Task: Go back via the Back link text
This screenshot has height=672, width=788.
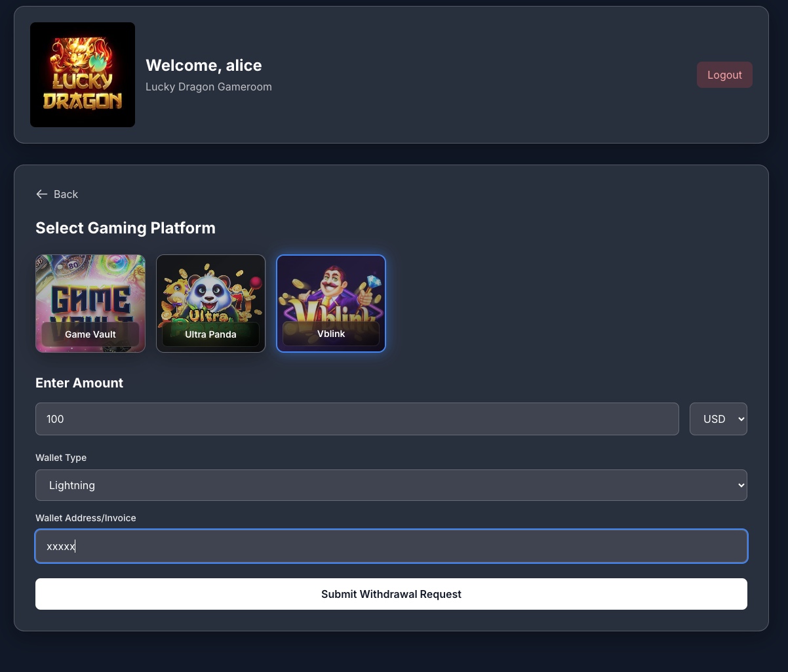Action: [66, 194]
